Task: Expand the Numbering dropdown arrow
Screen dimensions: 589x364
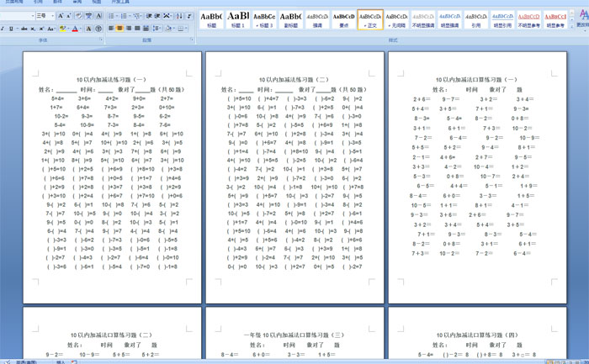Action: [x=130, y=16]
